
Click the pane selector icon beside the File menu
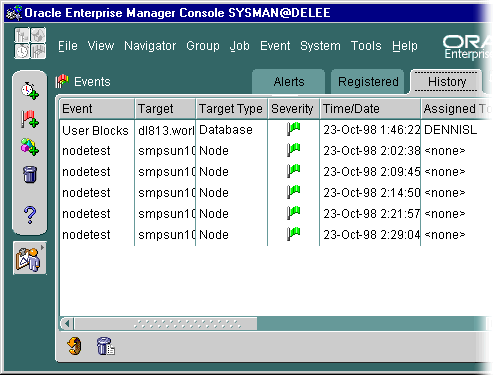pos(30,43)
